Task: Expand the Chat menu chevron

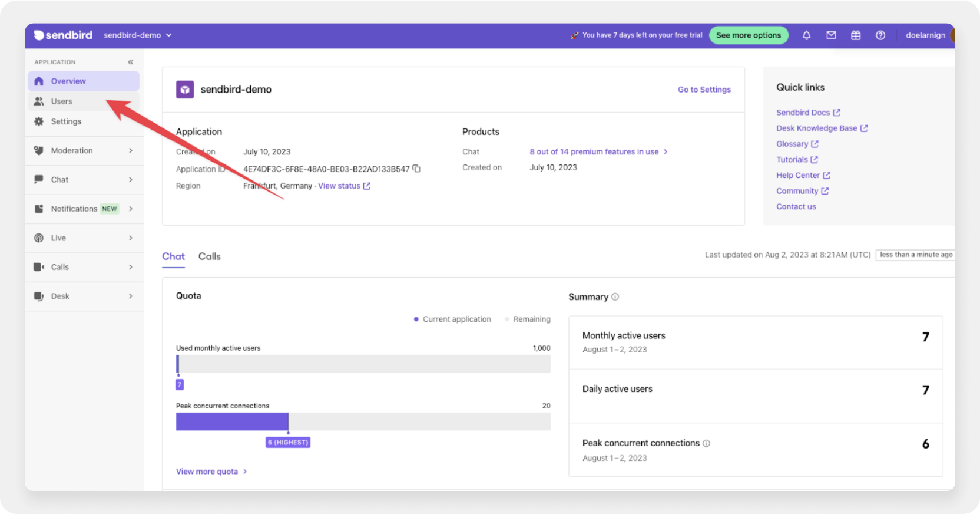Action: (131, 180)
